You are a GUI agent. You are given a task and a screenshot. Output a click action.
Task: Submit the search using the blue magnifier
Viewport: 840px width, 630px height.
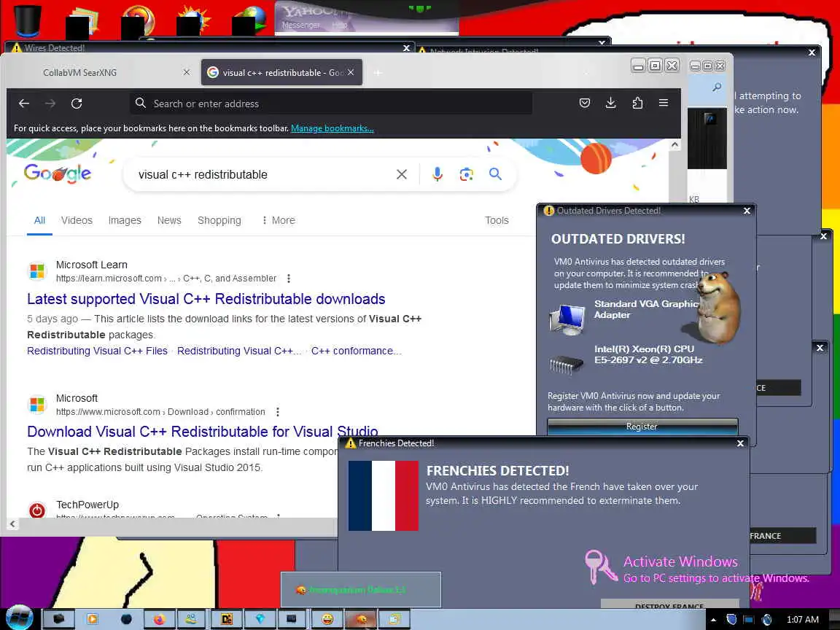[495, 174]
